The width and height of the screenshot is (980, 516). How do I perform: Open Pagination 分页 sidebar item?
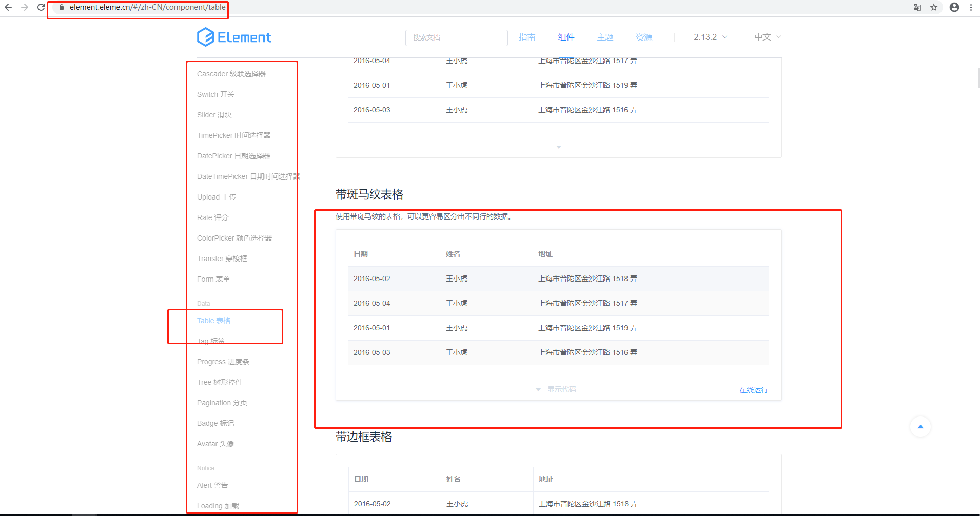(x=222, y=403)
